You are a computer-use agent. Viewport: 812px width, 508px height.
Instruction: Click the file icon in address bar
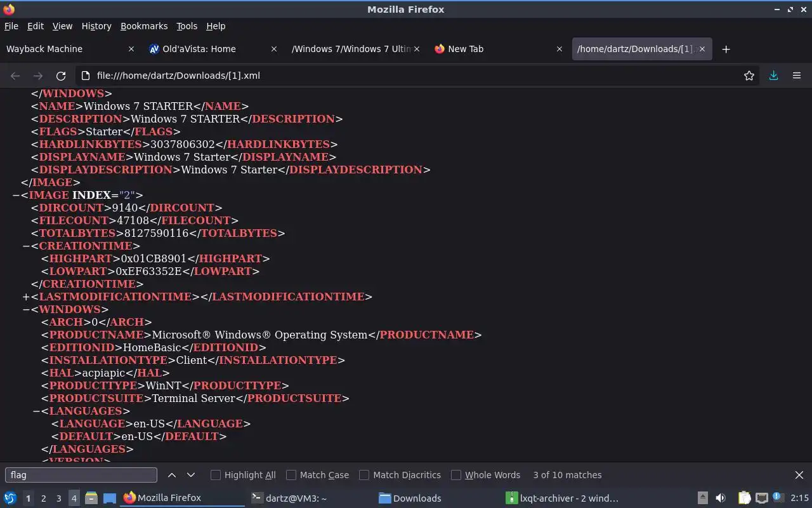pos(86,76)
